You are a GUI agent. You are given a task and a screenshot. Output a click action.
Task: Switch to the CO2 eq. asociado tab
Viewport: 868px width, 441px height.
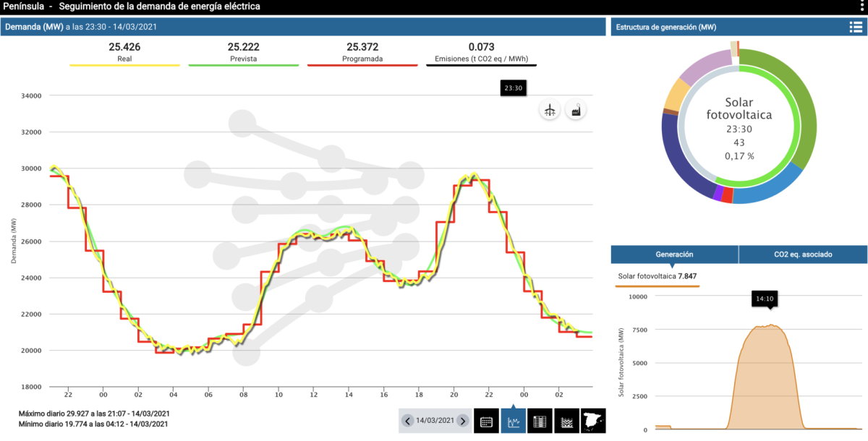(x=802, y=254)
